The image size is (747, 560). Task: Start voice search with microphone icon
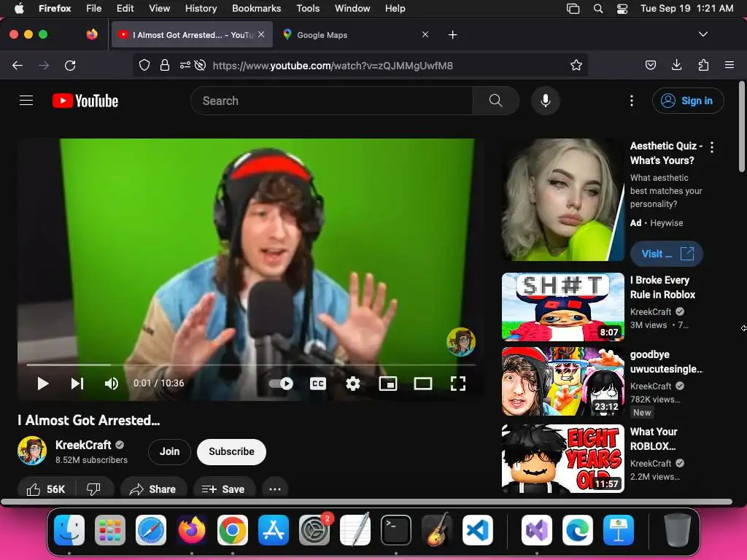pos(546,101)
